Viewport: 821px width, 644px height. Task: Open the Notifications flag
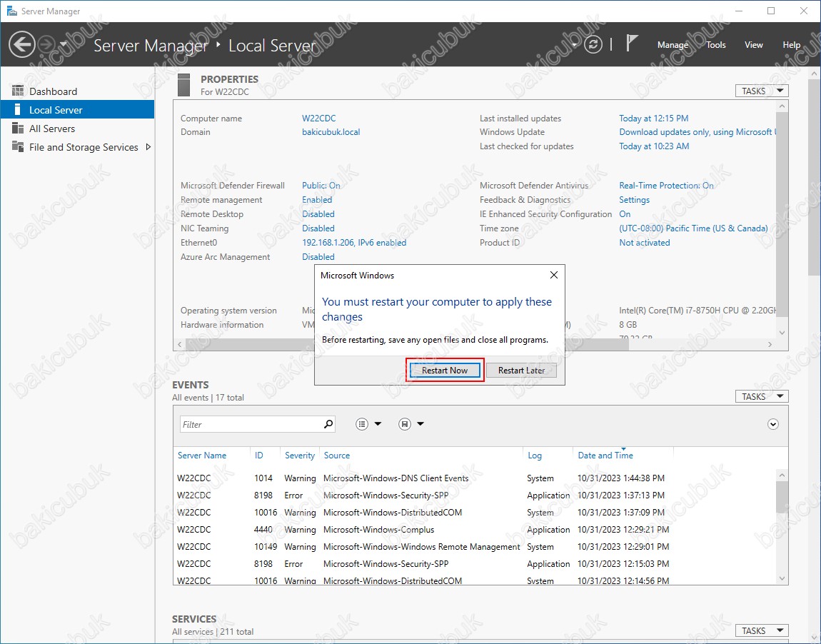point(632,44)
